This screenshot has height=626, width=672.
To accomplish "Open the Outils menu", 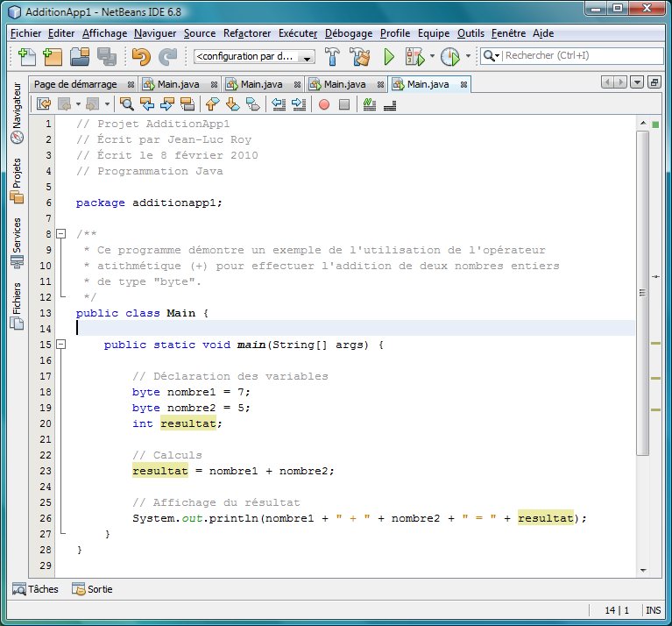I will coord(470,33).
